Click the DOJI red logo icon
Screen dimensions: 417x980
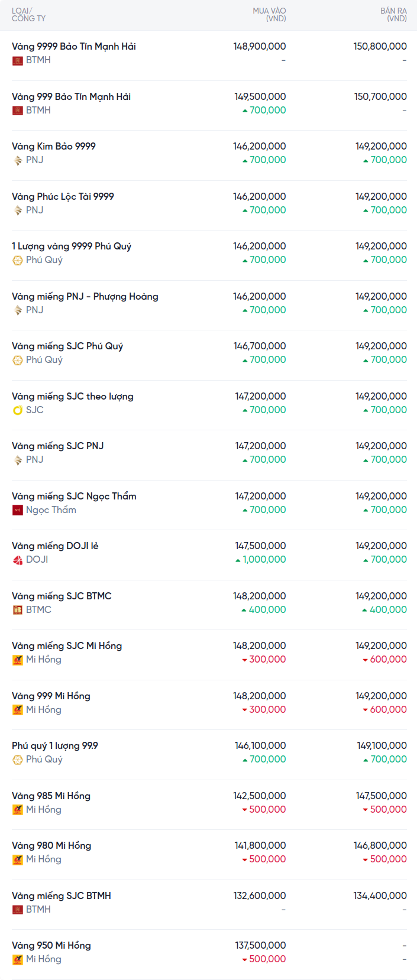pos(18,560)
